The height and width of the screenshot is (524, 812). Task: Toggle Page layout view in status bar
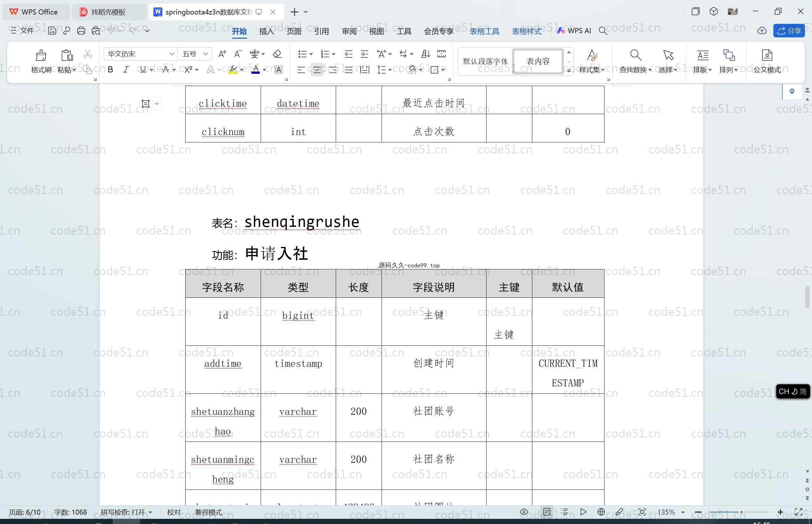pos(547,512)
